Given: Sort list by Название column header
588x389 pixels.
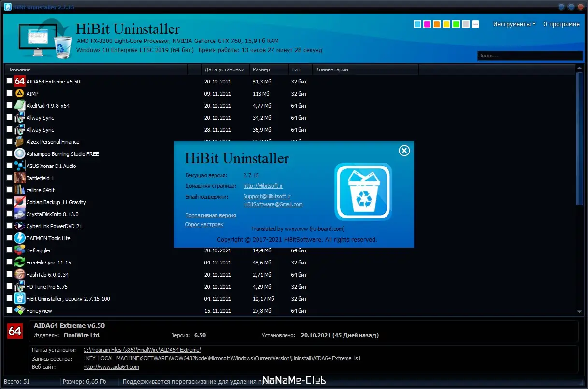Looking at the screenshot, I should click(x=96, y=69).
